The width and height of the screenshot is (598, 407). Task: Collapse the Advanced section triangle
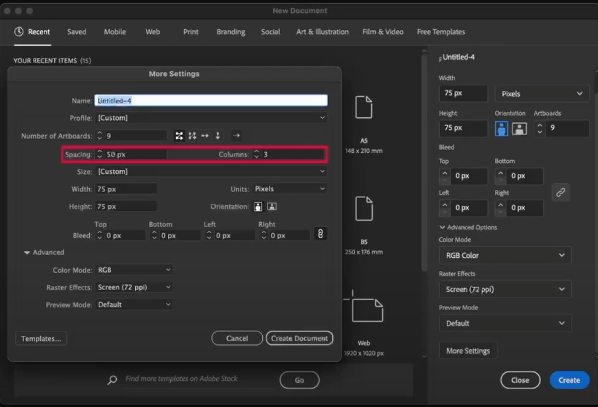(27, 253)
